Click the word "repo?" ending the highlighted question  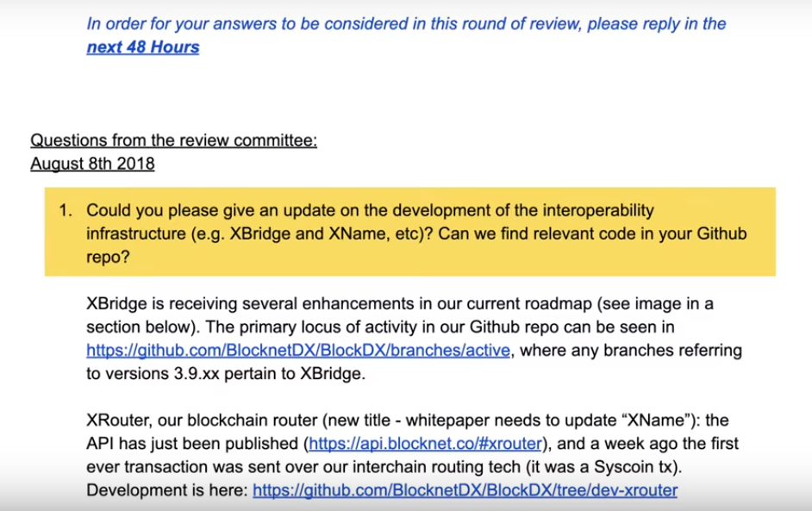(x=108, y=257)
